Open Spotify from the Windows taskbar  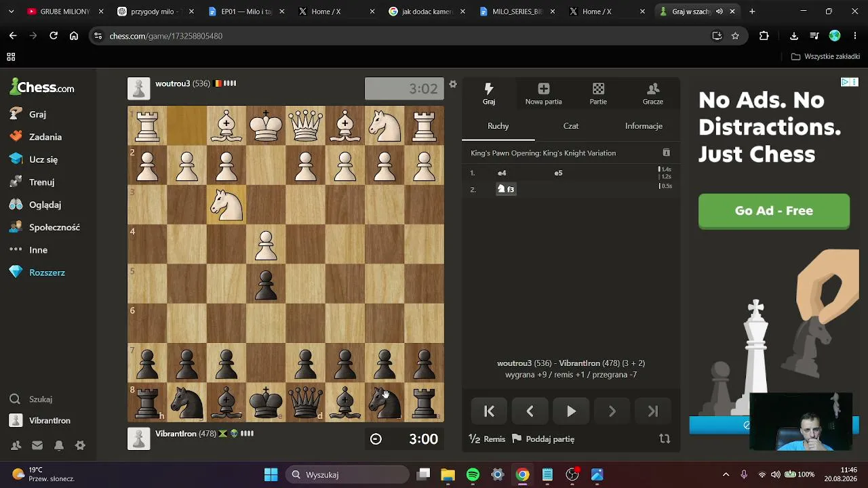pyautogui.click(x=473, y=474)
